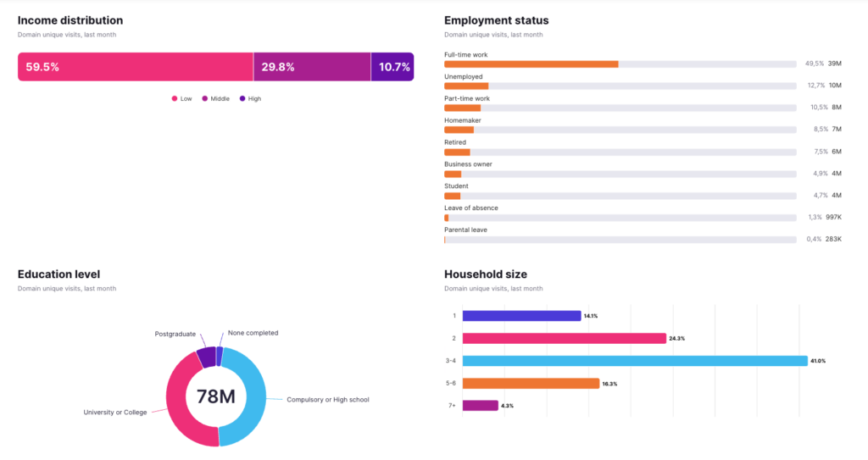Click the Retired employment status label
Image resolution: width=868 pixels, height=460 pixels.
coord(456,142)
